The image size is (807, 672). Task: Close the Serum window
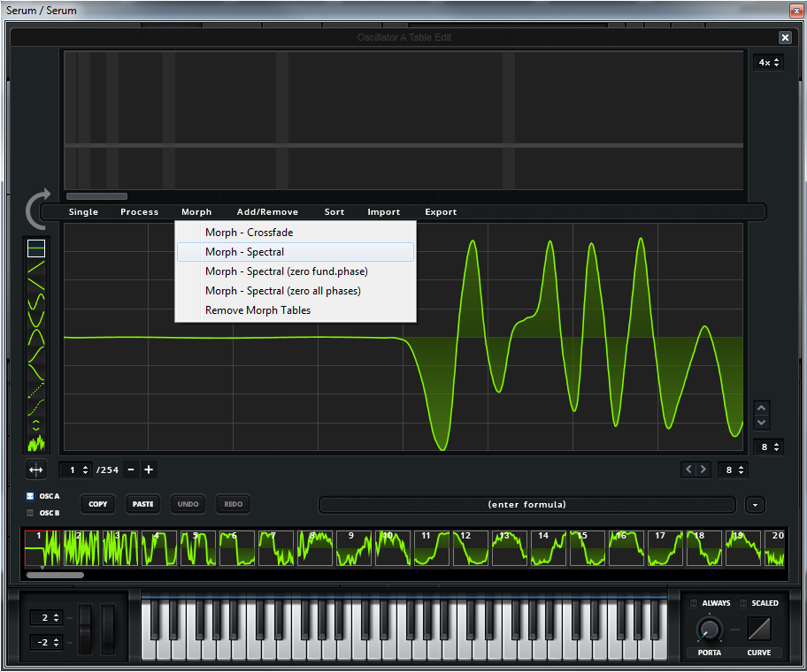795,11
